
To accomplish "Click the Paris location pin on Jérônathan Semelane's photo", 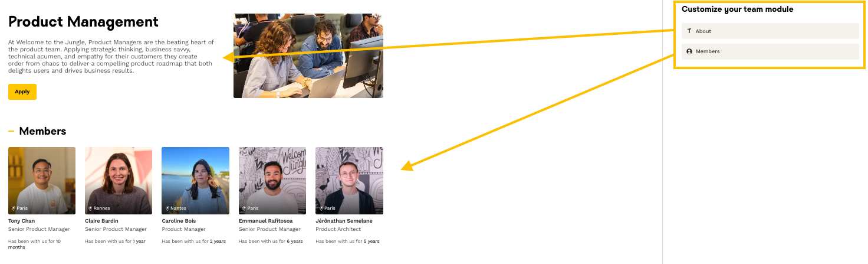I will [x=321, y=208].
